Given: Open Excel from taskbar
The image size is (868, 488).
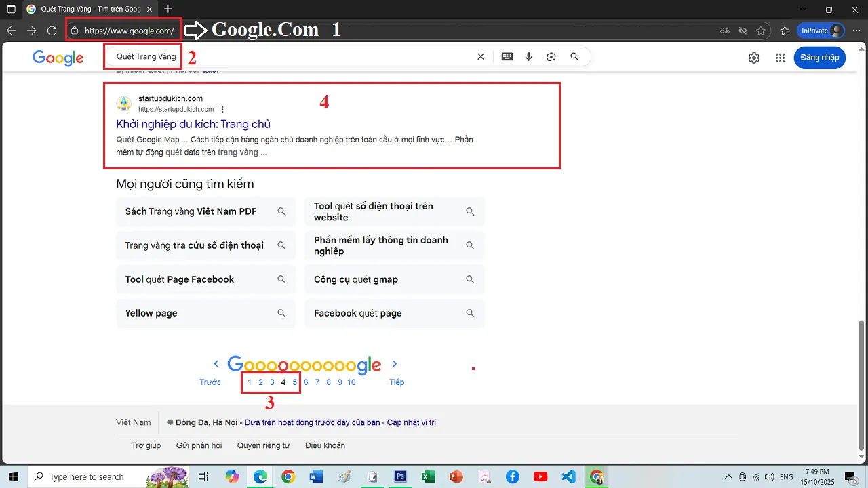Looking at the screenshot, I should tap(428, 476).
